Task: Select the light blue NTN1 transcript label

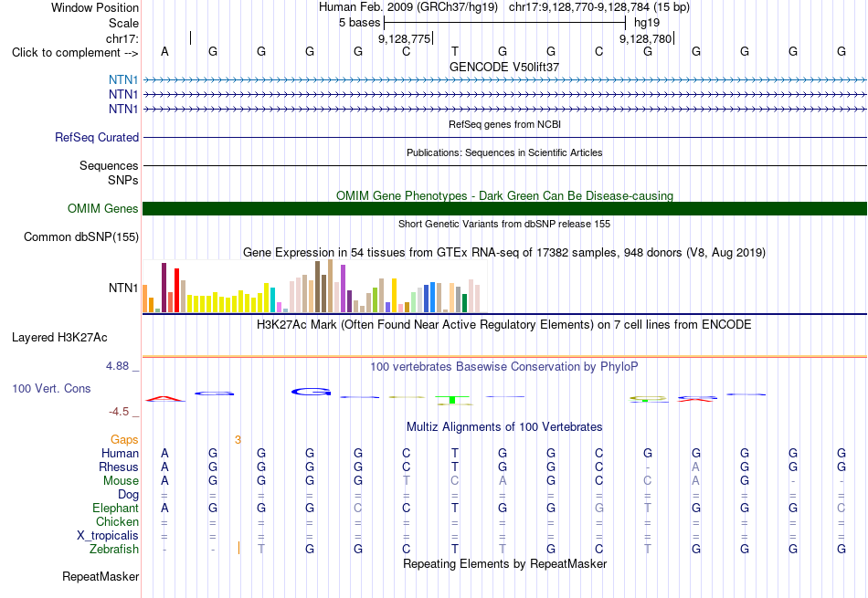Action: click(123, 79)
